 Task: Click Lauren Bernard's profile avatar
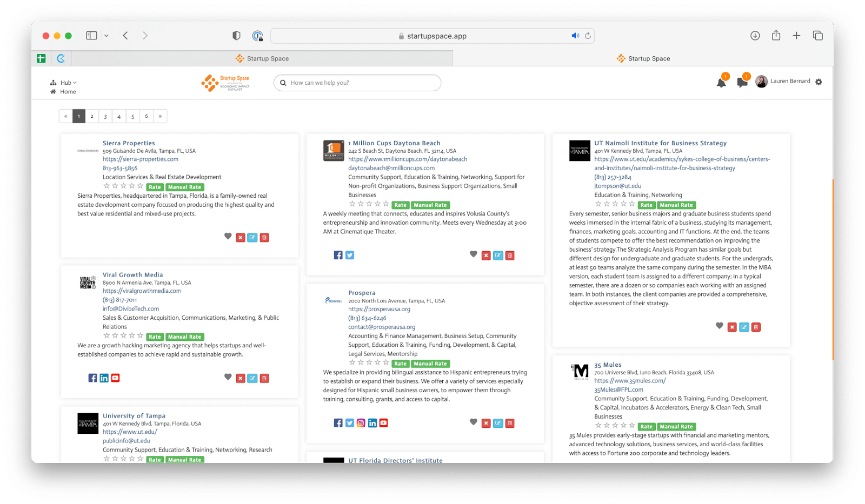point(761,82)
